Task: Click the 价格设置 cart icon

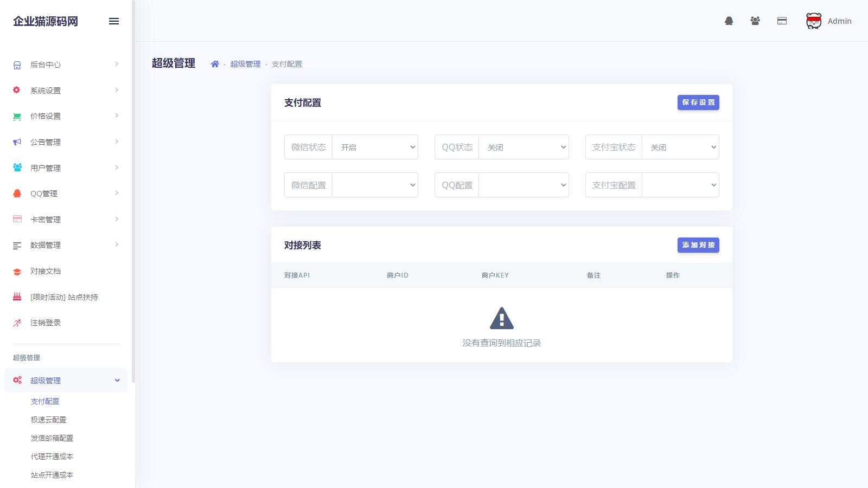Action: tap(17, 116)
